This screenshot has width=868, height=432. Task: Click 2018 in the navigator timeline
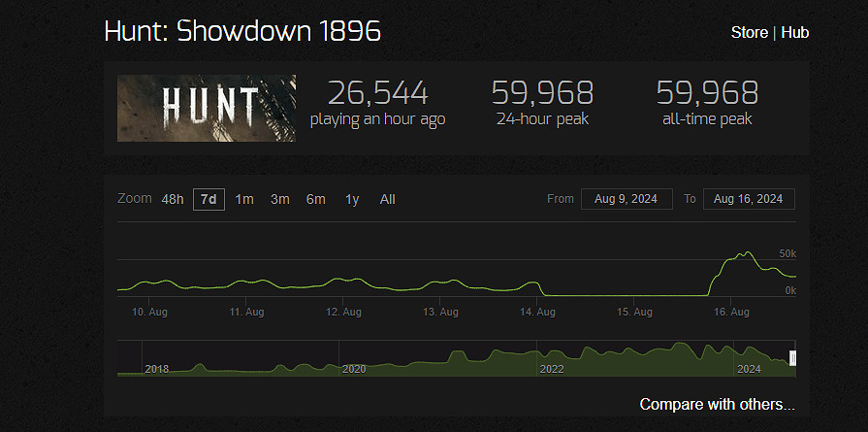click(157, 369)
